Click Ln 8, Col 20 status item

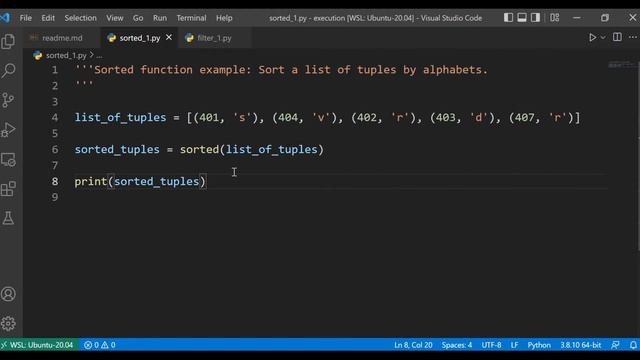[413, 345]
